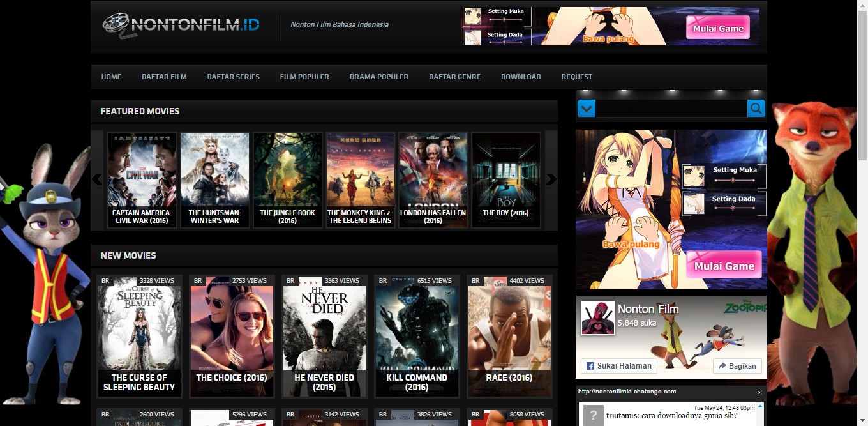Click the Nonton Film Bahasa Indonesia tagline
This screenshot has width=868, height=426.
340,24
